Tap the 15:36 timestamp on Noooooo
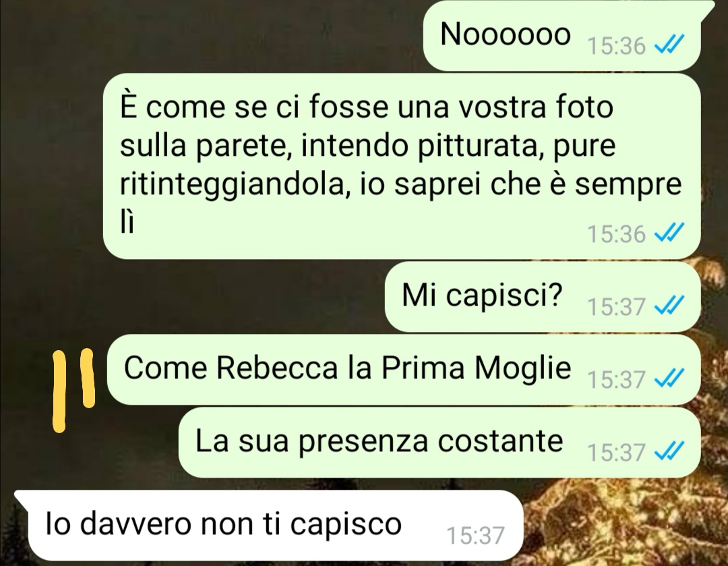The width and height of the screenshot is (728, 566). [x=616, y=46]
